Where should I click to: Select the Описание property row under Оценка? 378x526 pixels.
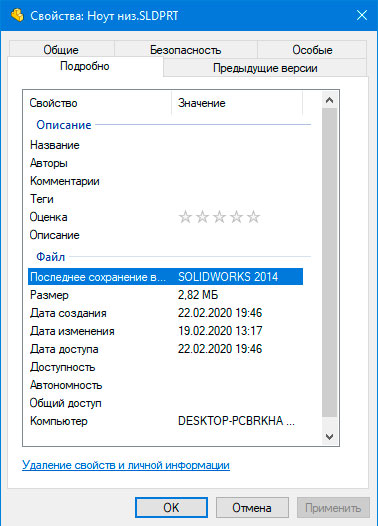165,235
